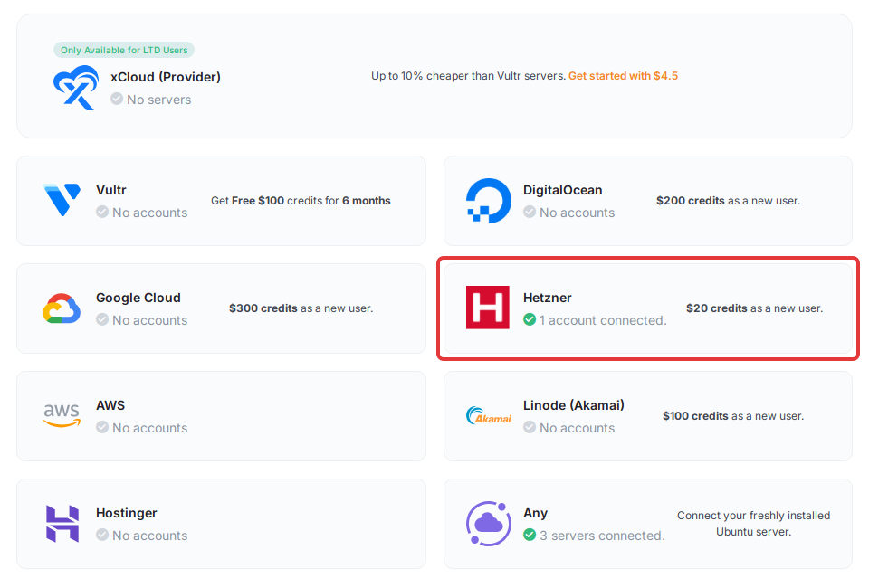Open the 'Get started with $4.5' link
The width and height of the screenshot is (869, 588).
623,76
